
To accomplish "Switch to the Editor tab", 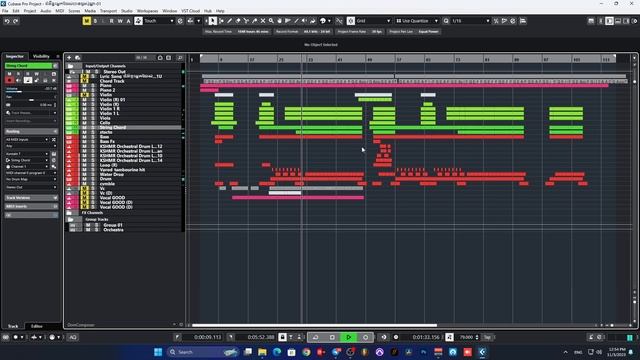I will (37, 326).
